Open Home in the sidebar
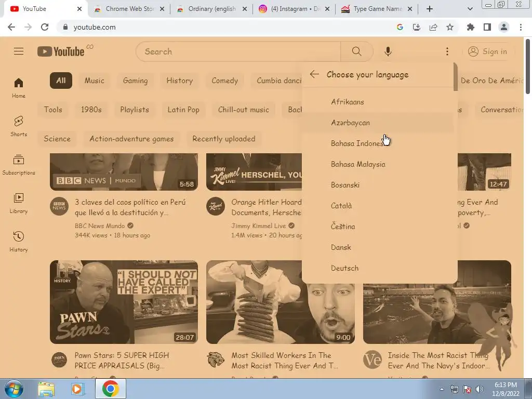This screenshot has height=399, width=532. click(19, 88)
